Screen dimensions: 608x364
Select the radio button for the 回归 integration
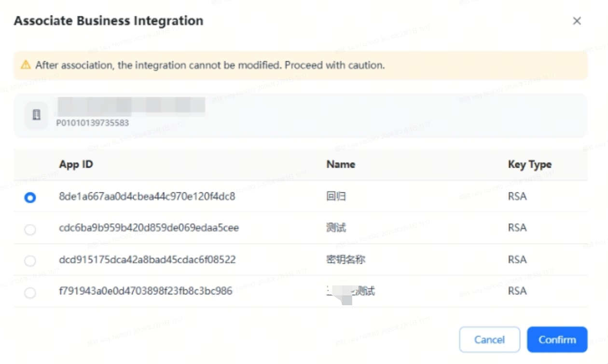click(x=30, y=197)
